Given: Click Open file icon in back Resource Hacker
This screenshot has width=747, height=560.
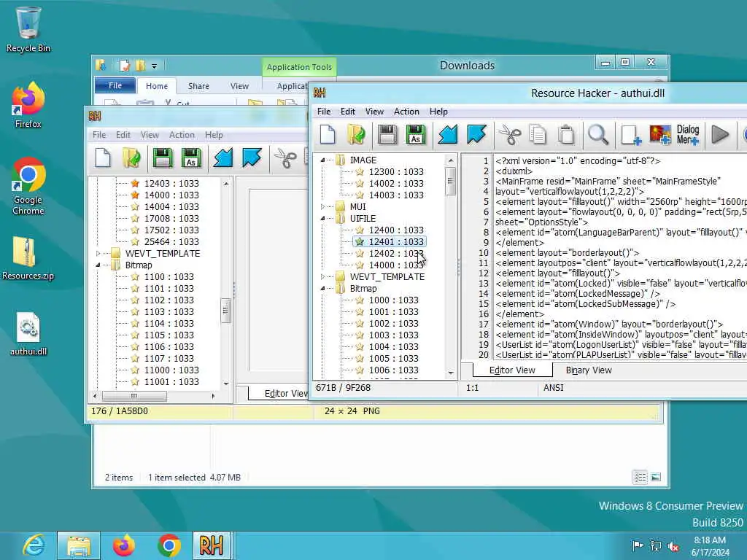Looking at the screenshot, I should [x=131, y=158].
